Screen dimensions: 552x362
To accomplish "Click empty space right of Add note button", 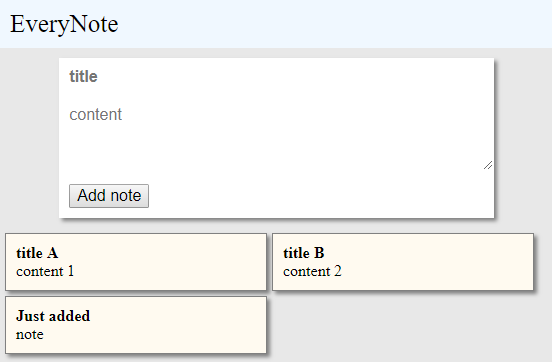I will pyautogui.click(x=317, y=196).
